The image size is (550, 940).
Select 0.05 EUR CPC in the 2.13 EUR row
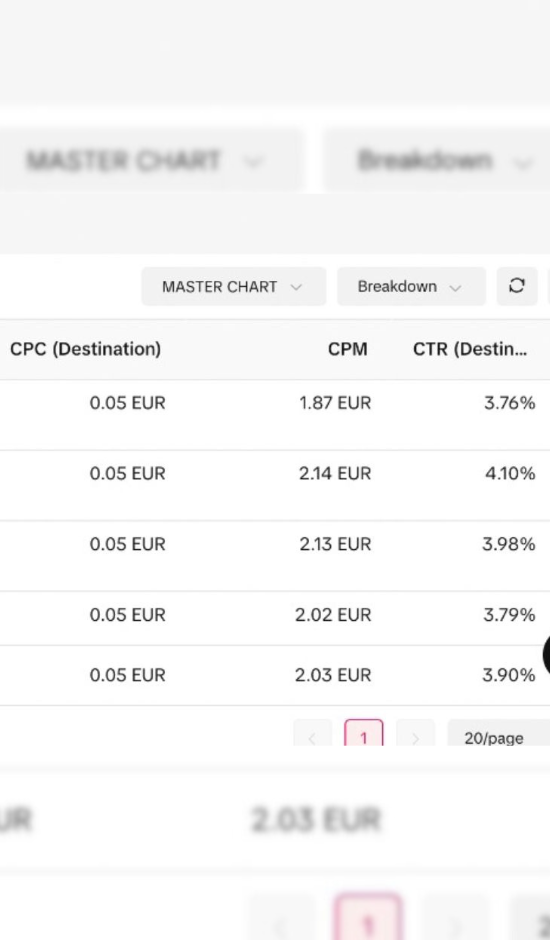127,544
